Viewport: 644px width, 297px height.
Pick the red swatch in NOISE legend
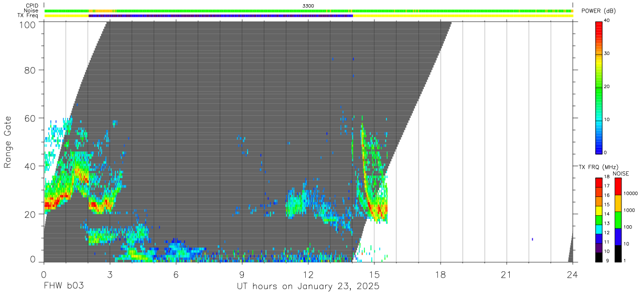tap(618, 186)
